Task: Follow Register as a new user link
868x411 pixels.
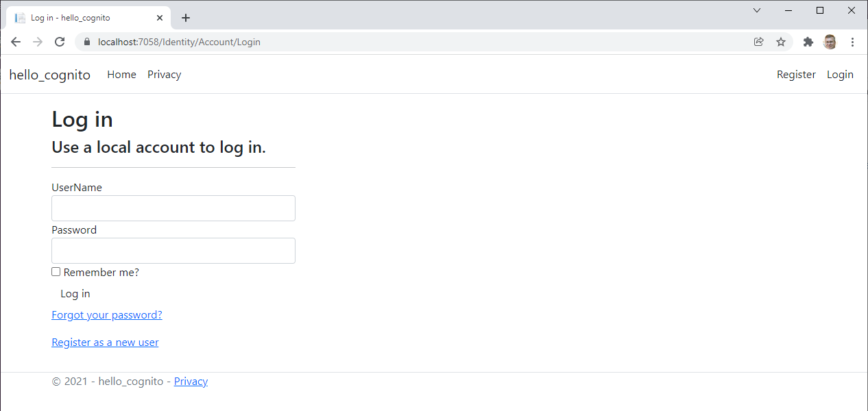Action: click(105, 342)
